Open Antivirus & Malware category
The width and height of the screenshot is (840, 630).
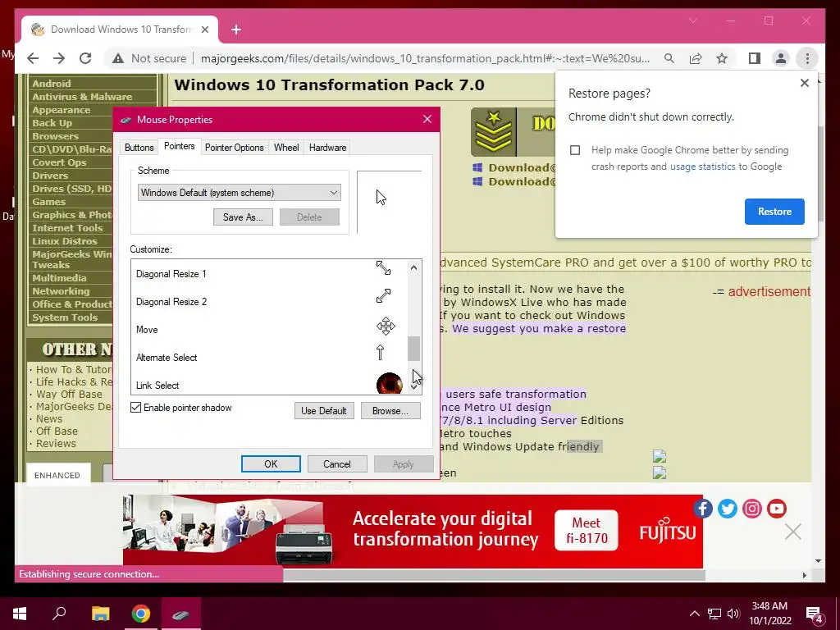pyautogui.click(x=82, y=97)
